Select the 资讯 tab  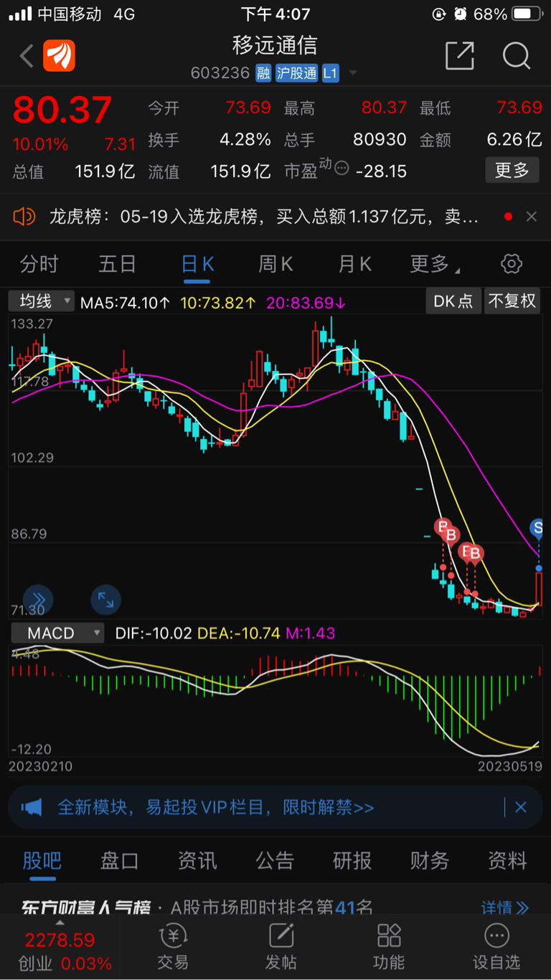pyautogui.click(x=197, y=860)
